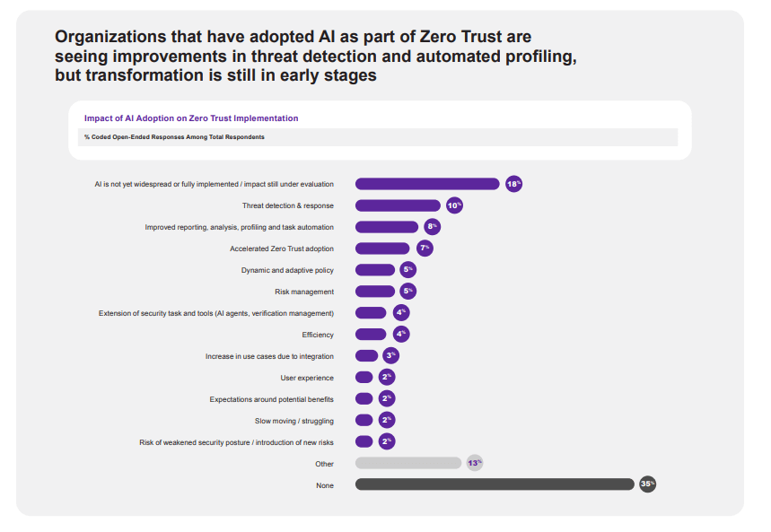Viewport: 771px width, 532px height.
Task: Select the 8% circle badge
Action: click(x=433, y=227)
